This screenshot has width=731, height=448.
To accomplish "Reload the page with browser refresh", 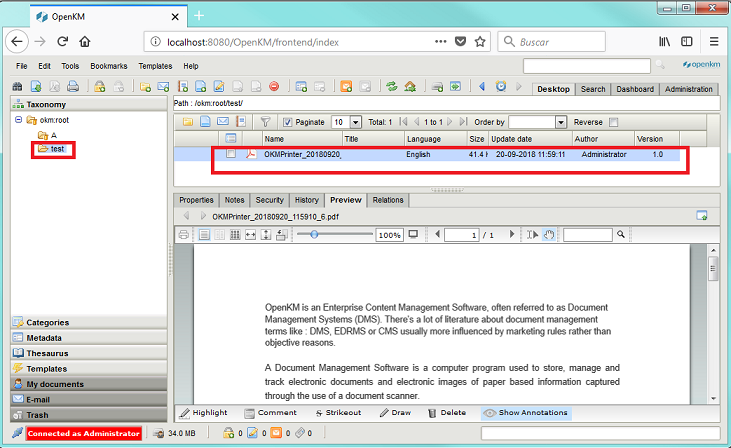I will click(x=62, y=41).
